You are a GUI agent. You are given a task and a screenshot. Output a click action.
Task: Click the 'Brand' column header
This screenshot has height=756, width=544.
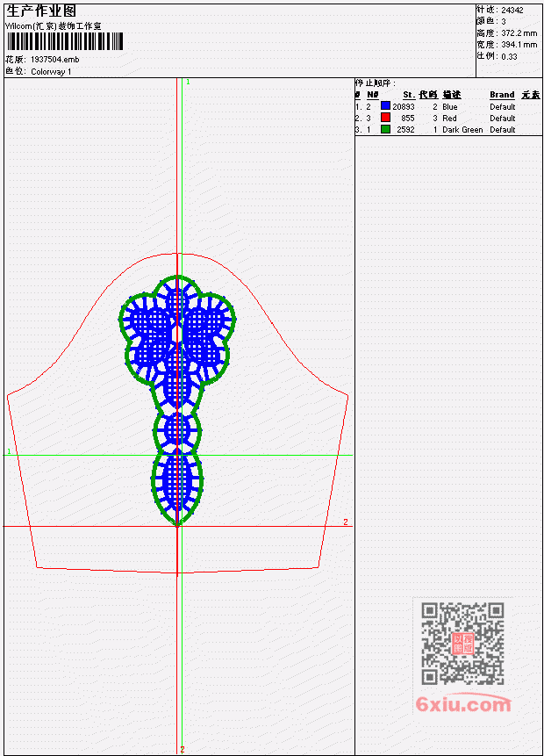click(502, 95)
